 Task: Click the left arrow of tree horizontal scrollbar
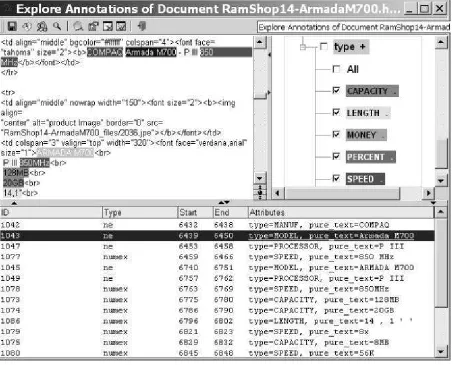click(278, 193)
